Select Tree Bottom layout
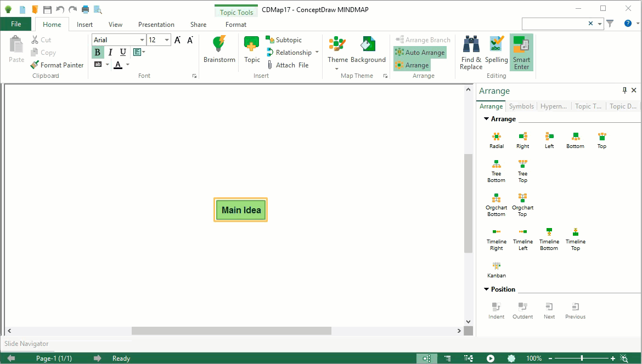642x364 pixels. pyautogui.click(x=496, y=171)
